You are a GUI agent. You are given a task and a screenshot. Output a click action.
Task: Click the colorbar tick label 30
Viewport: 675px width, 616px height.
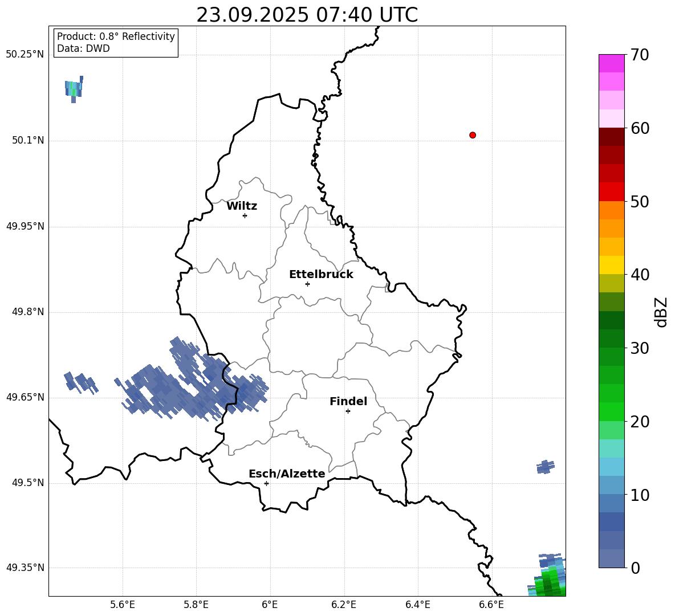(x=640, y=348)
